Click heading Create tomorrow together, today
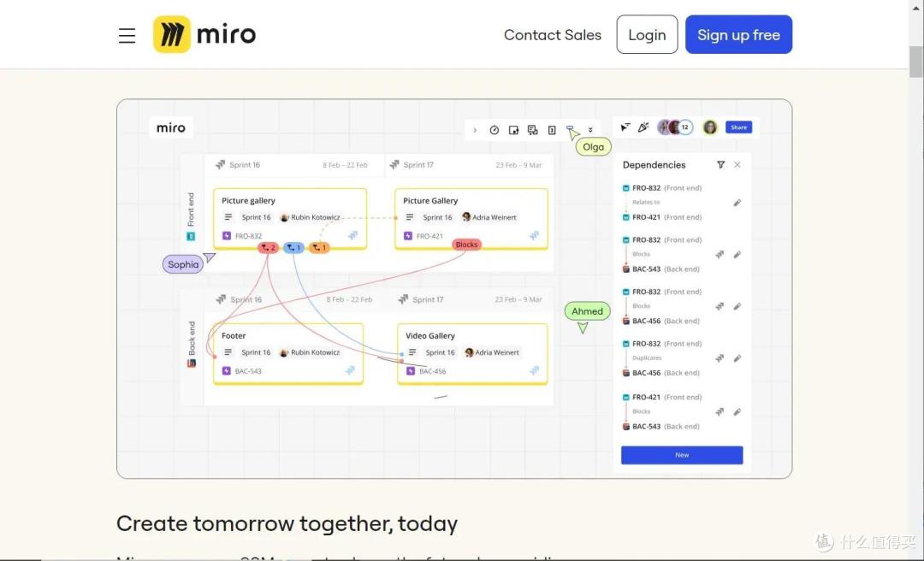The image size is (924, 561). [287, 524]
